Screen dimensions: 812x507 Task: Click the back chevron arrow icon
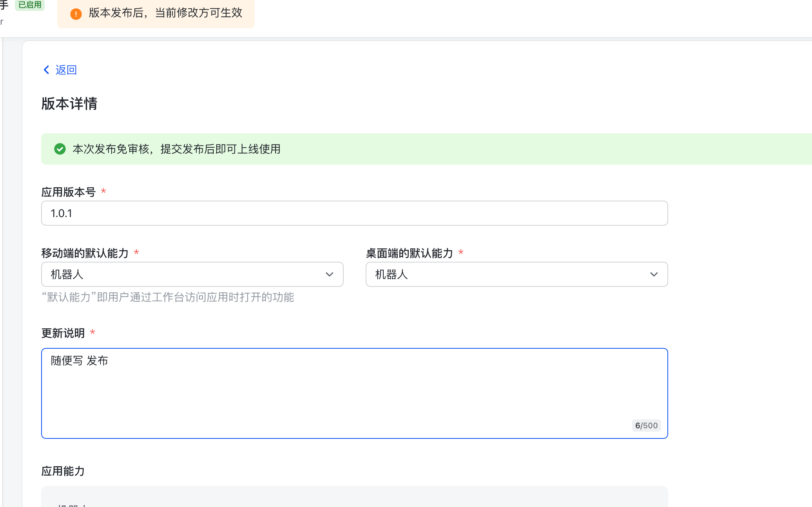pyautogui.click(x=46, y=70)
